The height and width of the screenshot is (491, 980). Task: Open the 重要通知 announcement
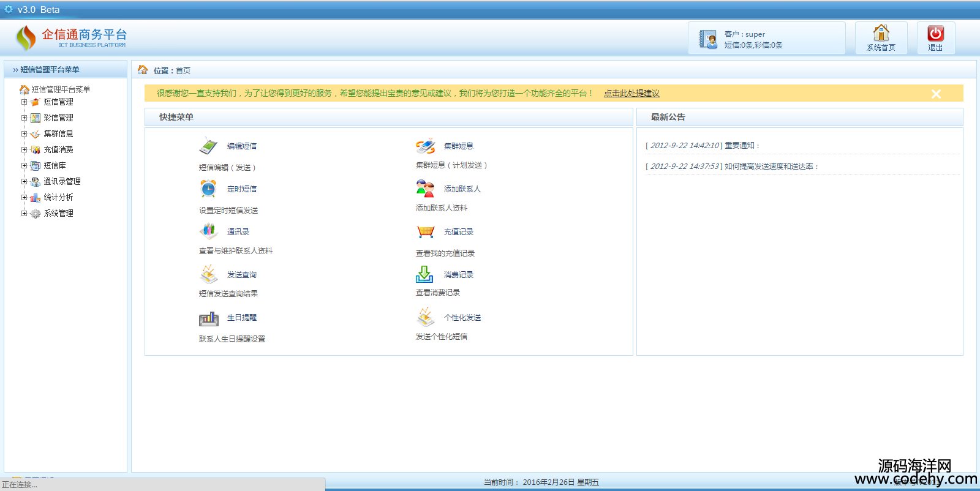click(x=742, y=146)
